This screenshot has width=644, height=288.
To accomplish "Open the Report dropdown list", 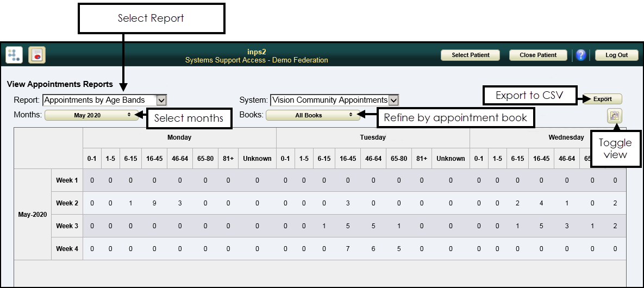I will [x=161, y=100].
